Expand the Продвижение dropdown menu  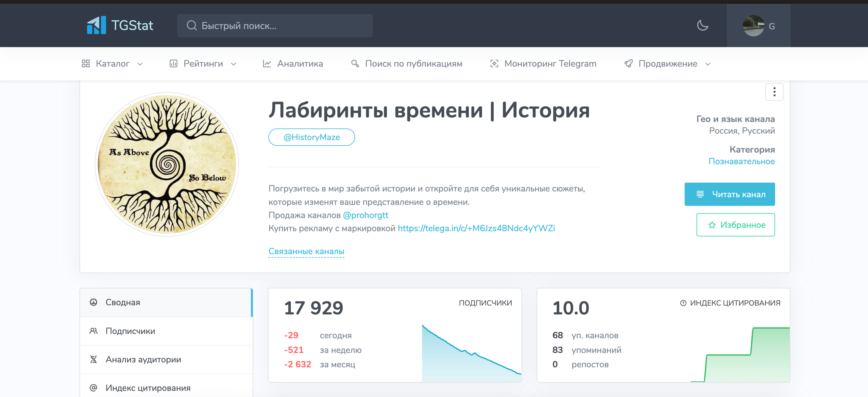click(668, 64)
